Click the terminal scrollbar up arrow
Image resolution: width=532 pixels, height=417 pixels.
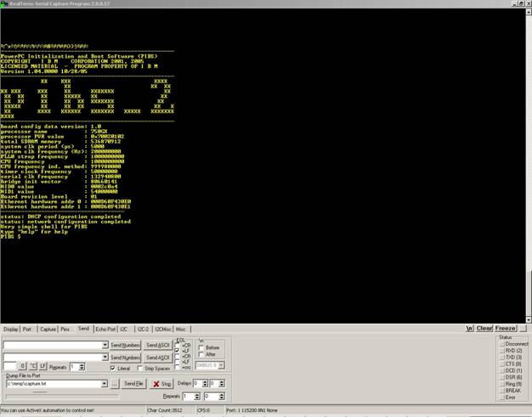[529, 12]
